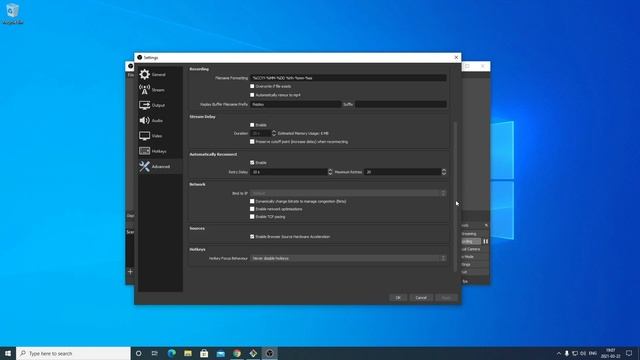Viewport: 640px width, 360px height.
Task: Open Google Chrome from taskbar
Action: click(237, 353)
